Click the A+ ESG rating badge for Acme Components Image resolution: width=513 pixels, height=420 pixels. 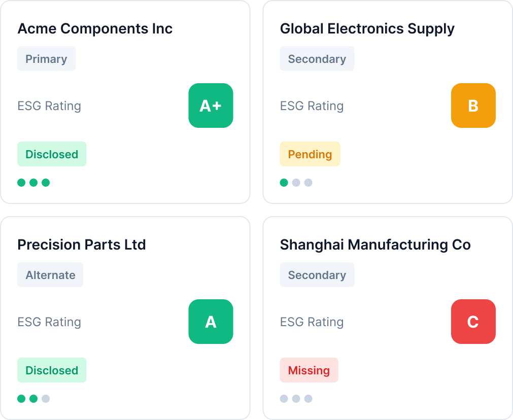tap(211, 106)
